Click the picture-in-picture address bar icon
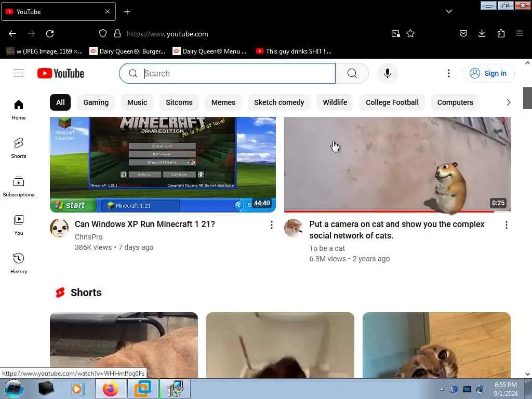Image resolution: width=532 pixels, height=399 pixels. click(395, 34)
